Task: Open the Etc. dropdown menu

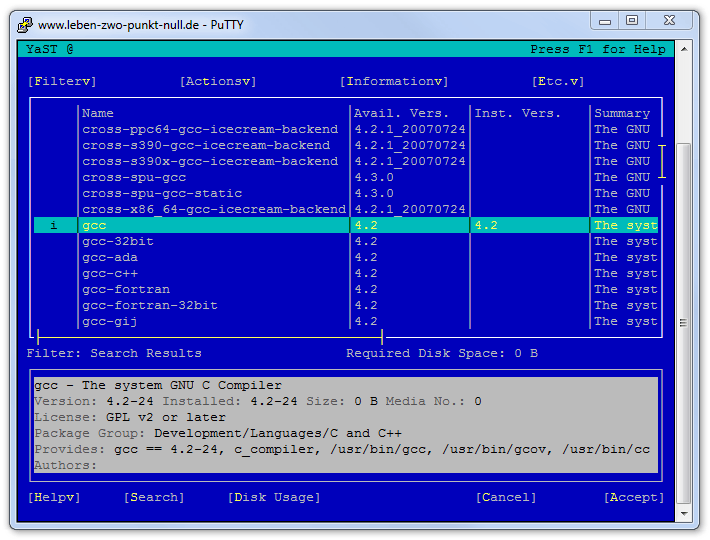Action: (x=558, y=81)
